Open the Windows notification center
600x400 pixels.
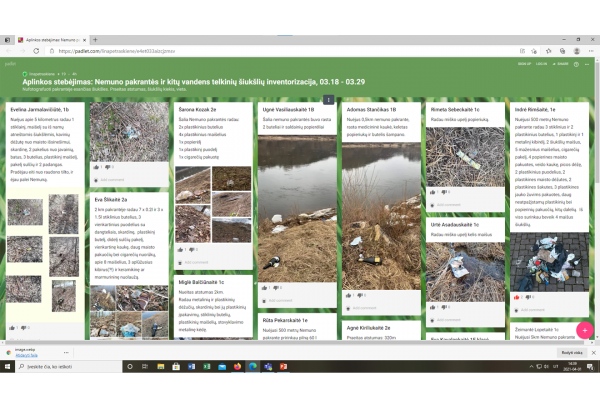click(x=590, y=367)
